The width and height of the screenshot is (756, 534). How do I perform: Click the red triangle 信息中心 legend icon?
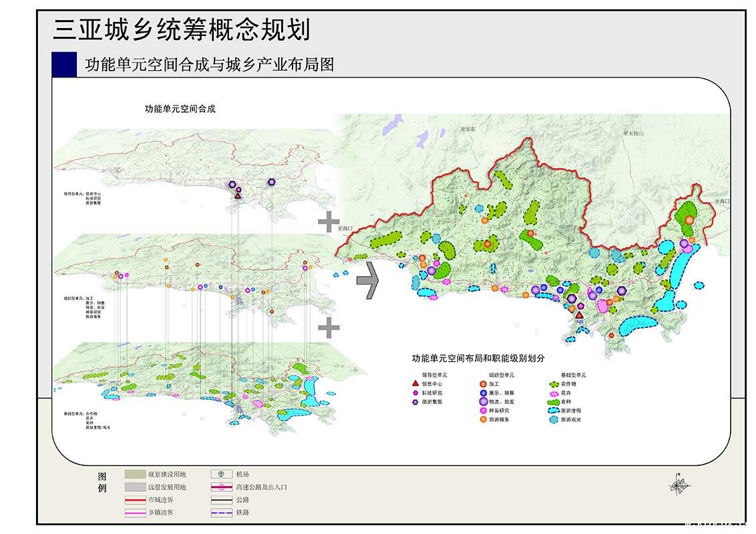pyautogui.click(x=415, y=384)
